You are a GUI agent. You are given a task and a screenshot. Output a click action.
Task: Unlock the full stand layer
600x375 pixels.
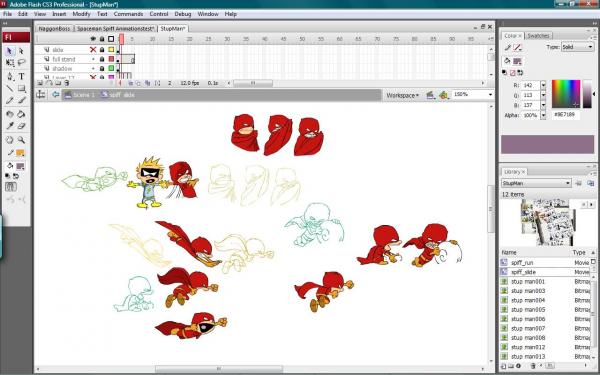(x=102, y=59)
